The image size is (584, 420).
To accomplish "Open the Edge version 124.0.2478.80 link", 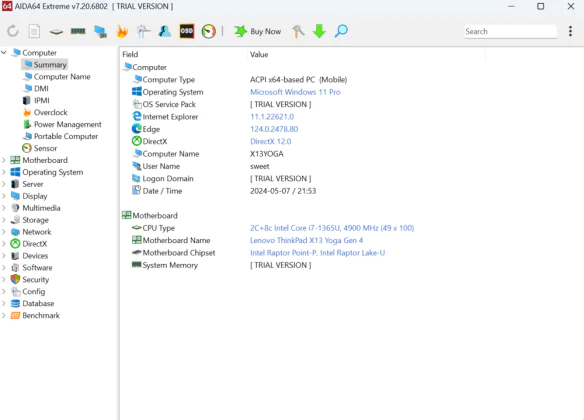I will tap(274, 129).
